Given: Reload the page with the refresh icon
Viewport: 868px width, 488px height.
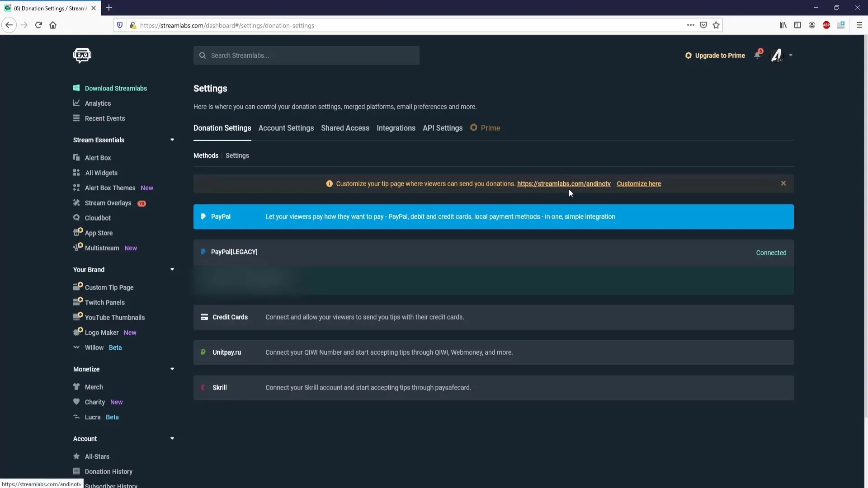Looking at the screenshot, I should pos(38,25).
